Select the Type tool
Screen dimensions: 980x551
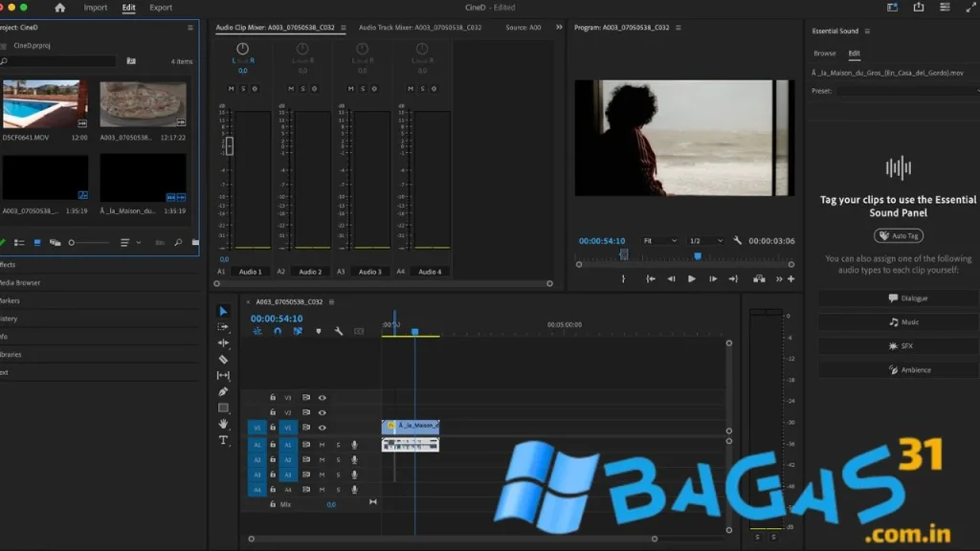pos(223,440)
